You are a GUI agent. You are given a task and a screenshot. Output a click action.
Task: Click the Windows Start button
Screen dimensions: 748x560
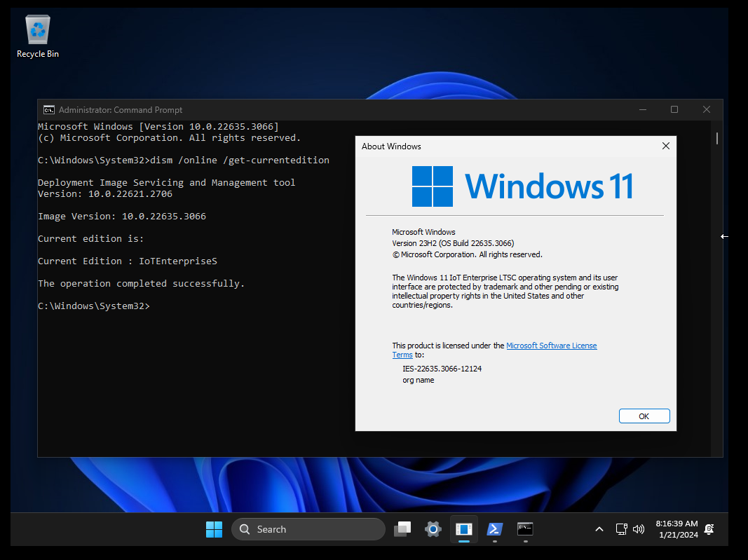215,529
